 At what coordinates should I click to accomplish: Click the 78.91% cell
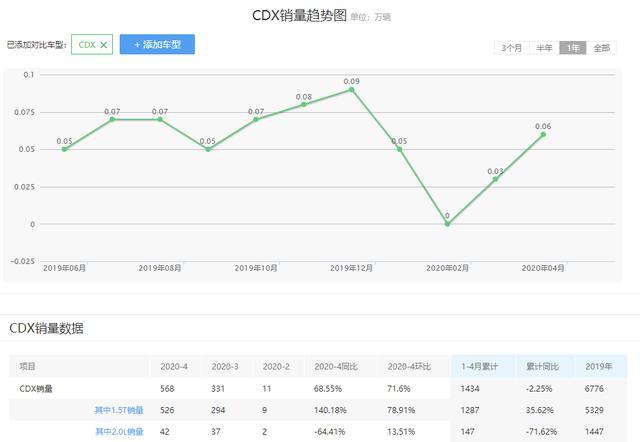(x=401, y=410)
